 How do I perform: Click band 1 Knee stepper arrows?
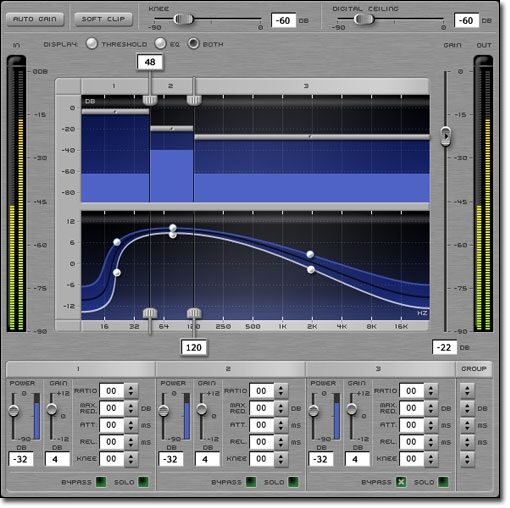coord(131,459)
